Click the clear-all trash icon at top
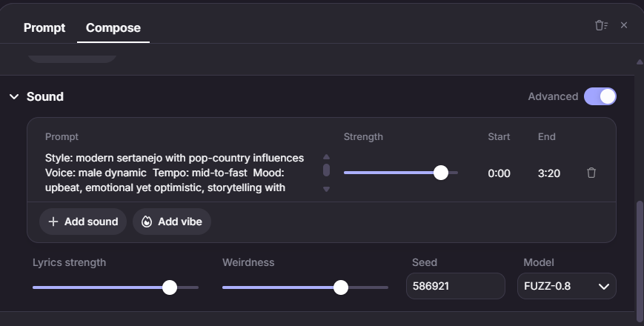 (x=600, y=26)
